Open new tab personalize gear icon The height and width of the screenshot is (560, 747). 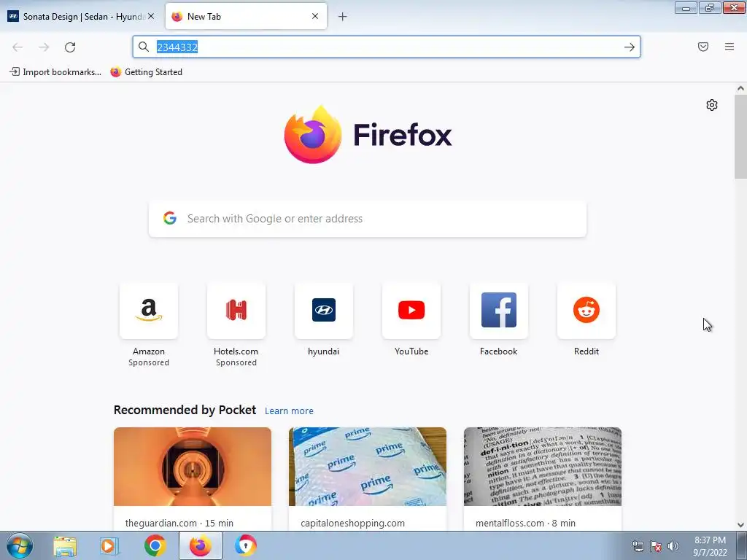pyautogui.click(x=712, y=105)
